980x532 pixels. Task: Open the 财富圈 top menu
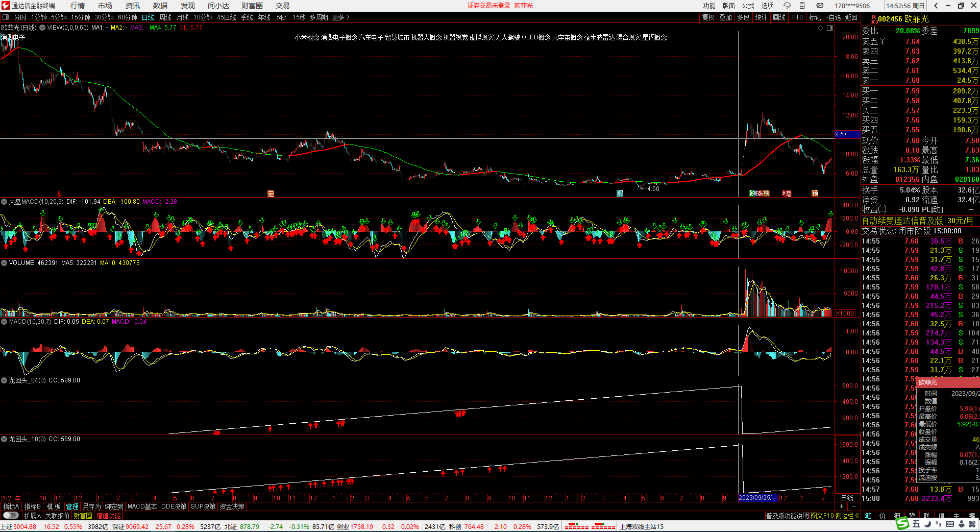point(252,6)
